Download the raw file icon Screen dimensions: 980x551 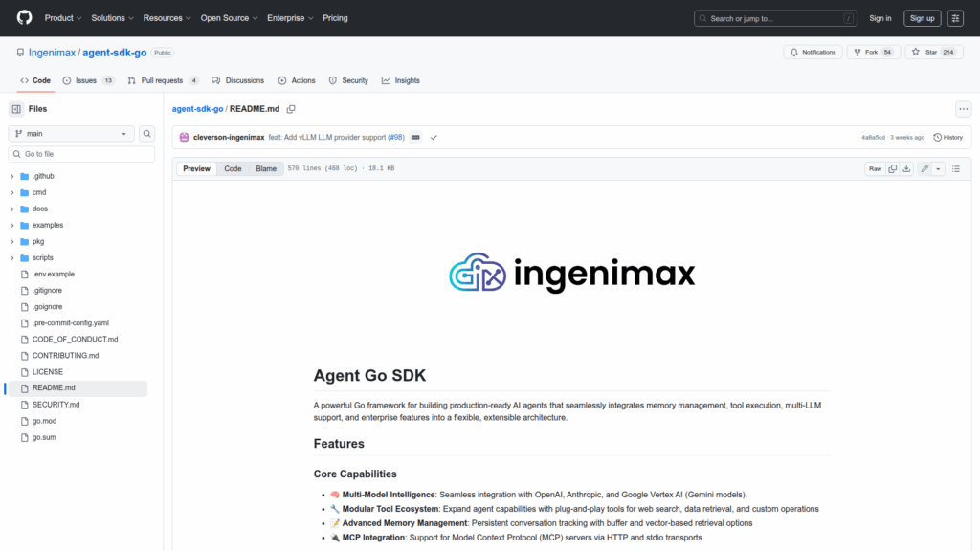[x=906, y=168]
